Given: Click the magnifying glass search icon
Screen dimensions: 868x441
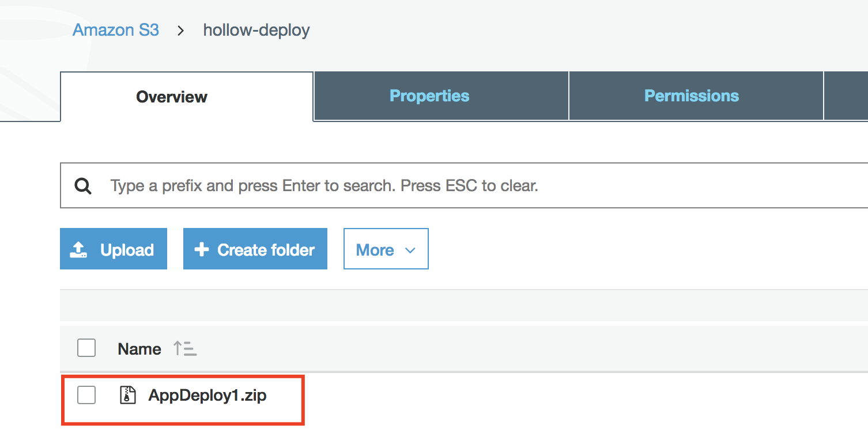Looking at the screenshot, I should (x=83, y=186).
